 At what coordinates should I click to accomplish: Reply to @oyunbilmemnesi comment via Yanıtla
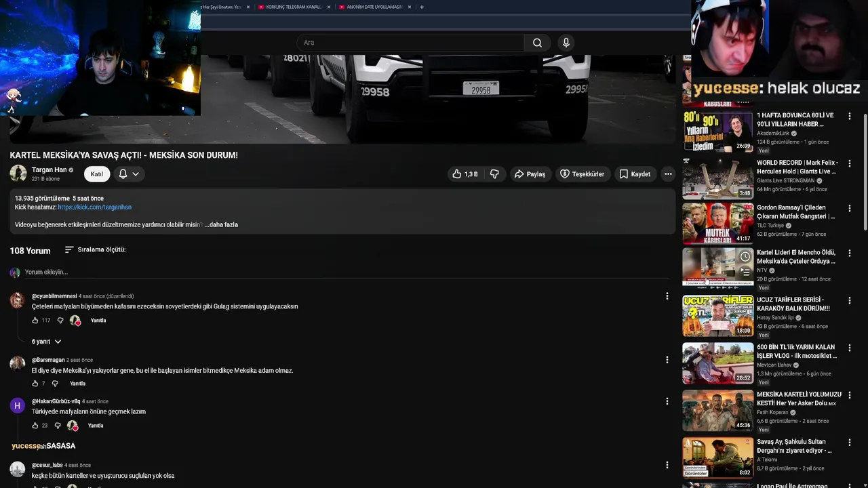tap(98, 321)
